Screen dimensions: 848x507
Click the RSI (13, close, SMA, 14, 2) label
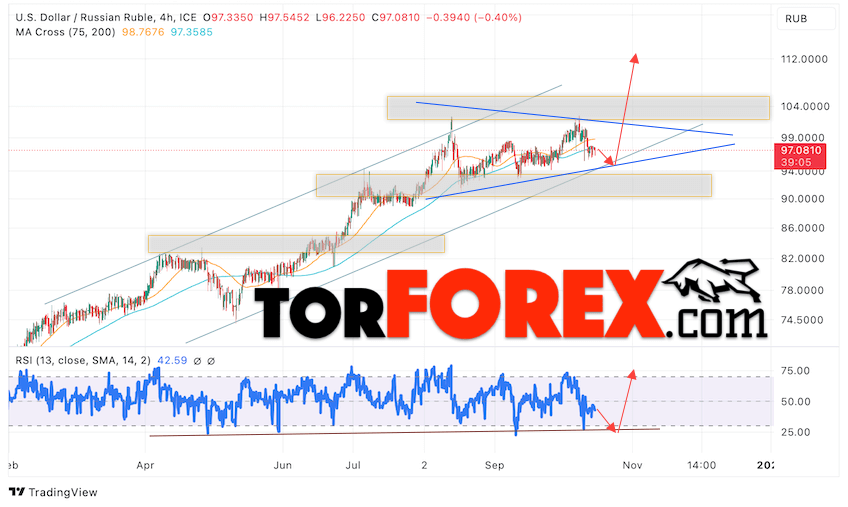[83, 360]
